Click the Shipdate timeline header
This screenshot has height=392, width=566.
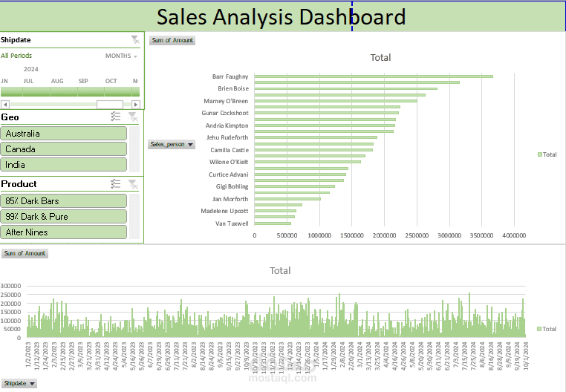click(16, 39)
